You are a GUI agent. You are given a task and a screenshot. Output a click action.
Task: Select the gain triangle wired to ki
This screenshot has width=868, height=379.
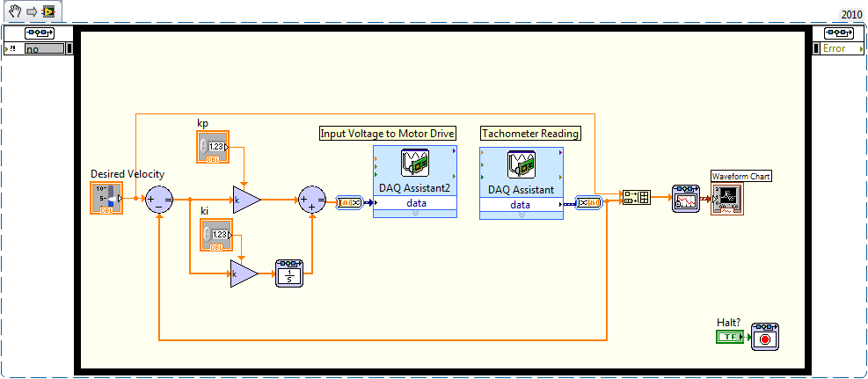point(244,274)
